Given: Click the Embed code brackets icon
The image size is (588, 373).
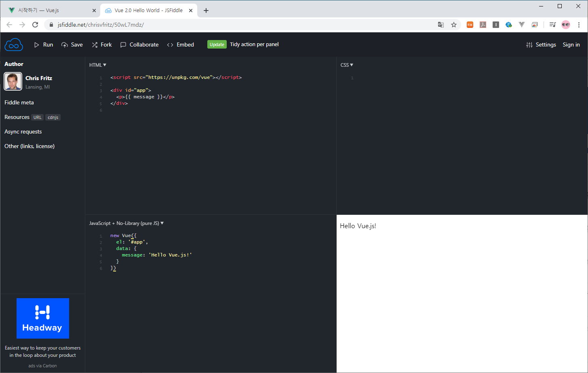Looking at the screenshot, I should 170,45.
